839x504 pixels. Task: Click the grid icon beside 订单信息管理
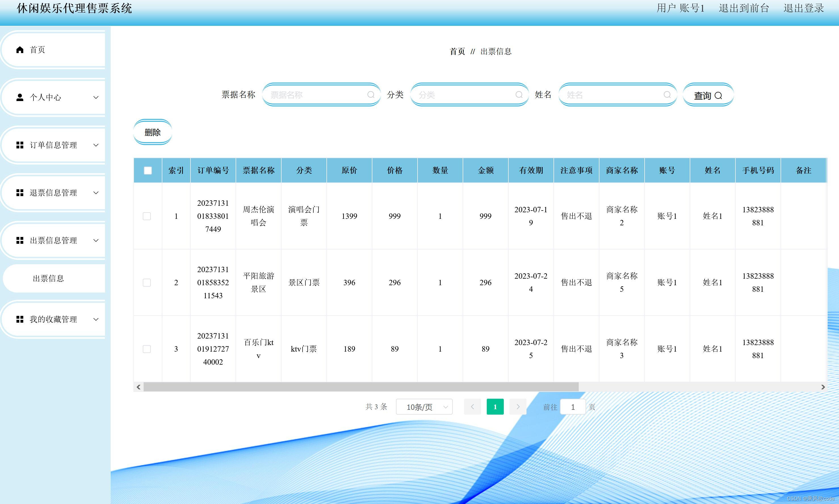(20, 145)
